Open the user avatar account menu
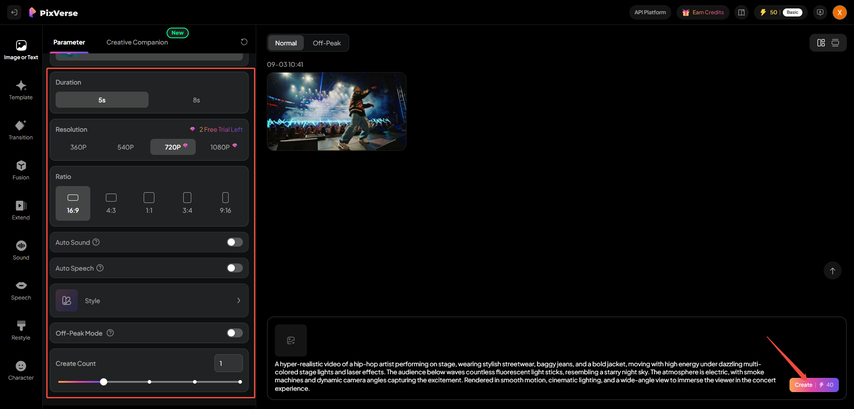Screen dimensions: 854x409 click(839, 12)
